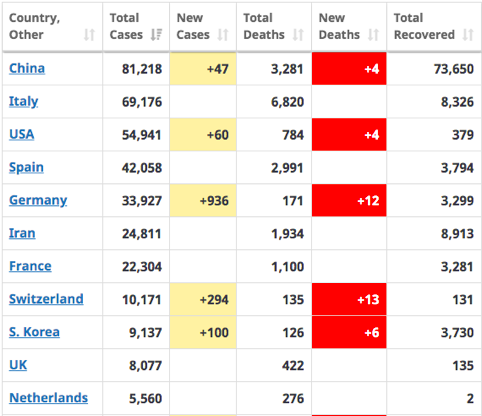This screenshot has width=482, height=416.
Task: Sort by the Total Recovered column arrows
Action: click(x=468, y=35)
